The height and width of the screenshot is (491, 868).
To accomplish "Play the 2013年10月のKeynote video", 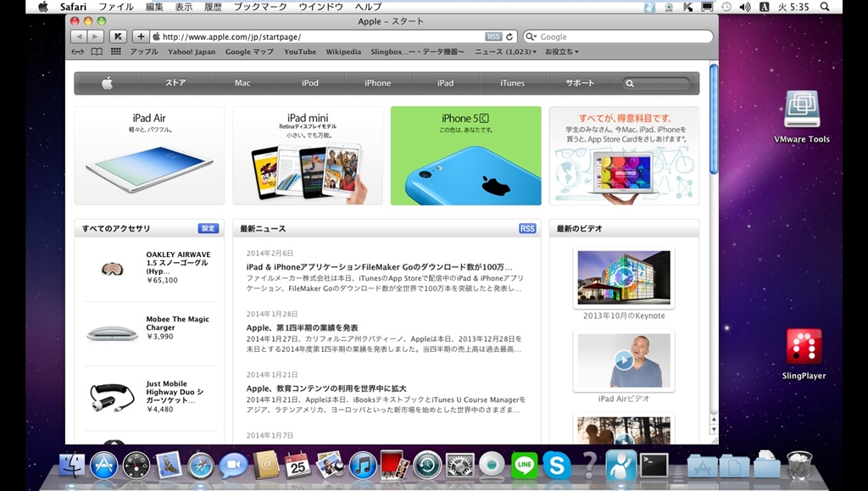I will click(x=623, y=277).
